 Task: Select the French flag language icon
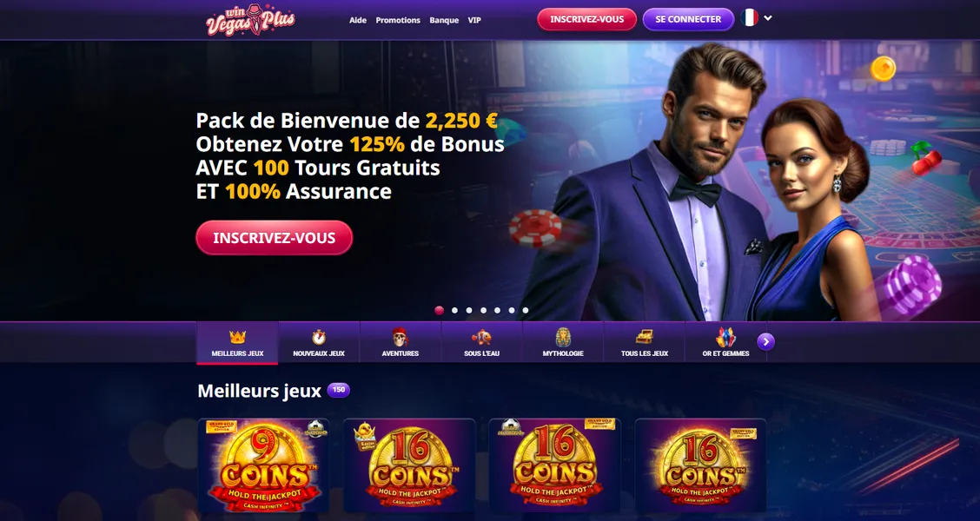pyautogui.click(x=749, y=18)
